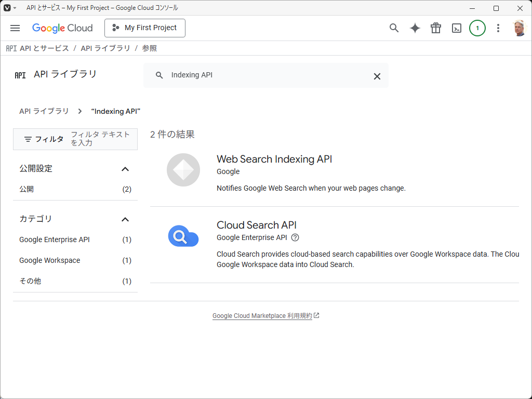Click the Cloud Search API logo thumbnail
This screenshot has height=399, width=532.
coord(183,236)
